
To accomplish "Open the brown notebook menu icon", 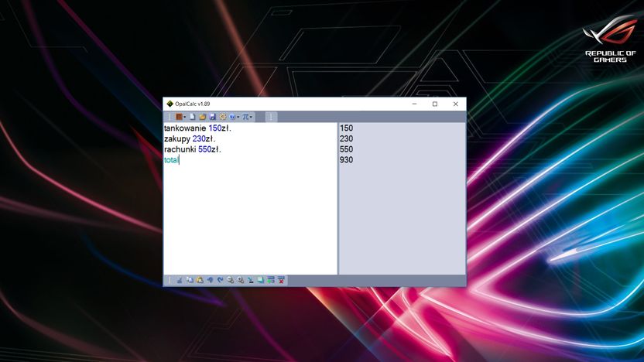I will click(x=179, y=117).
